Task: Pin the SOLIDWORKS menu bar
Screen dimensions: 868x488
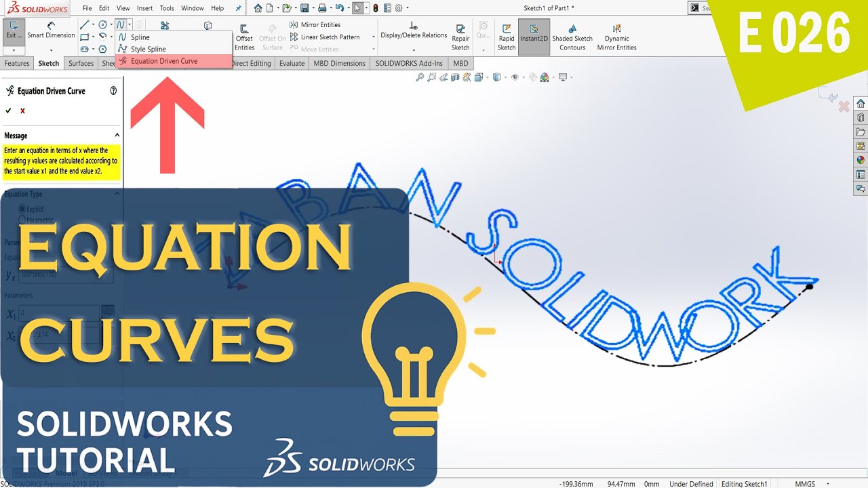Action: pyautogui.click(x=238, y=8)
